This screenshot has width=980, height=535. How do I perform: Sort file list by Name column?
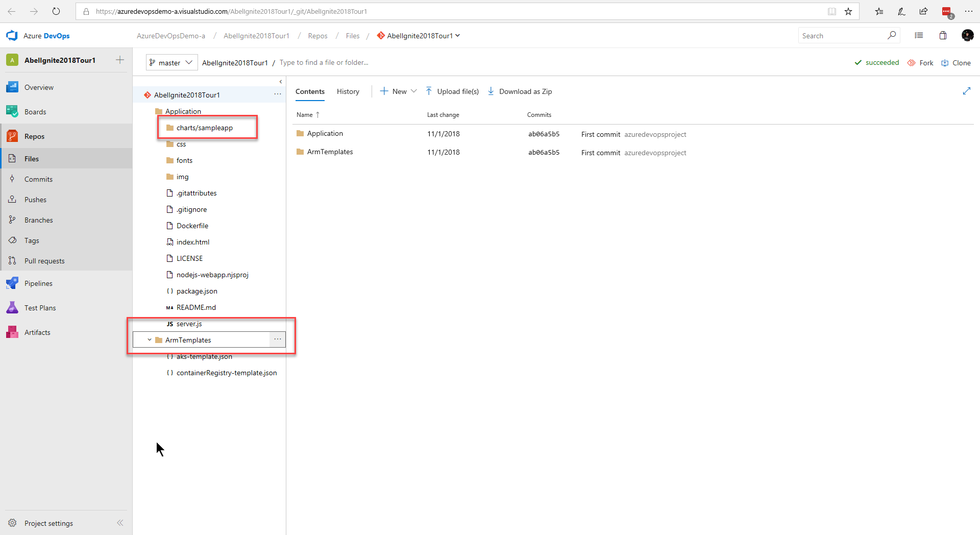pyautogui.click(x=308, y=115)
